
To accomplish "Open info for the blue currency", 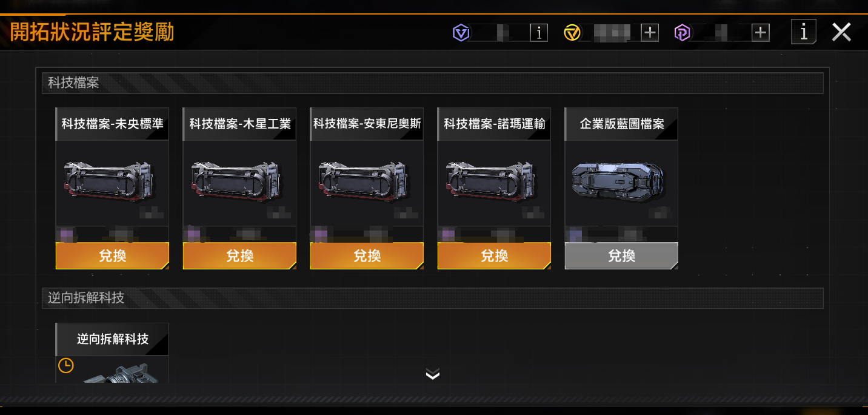I will [539, 33].
